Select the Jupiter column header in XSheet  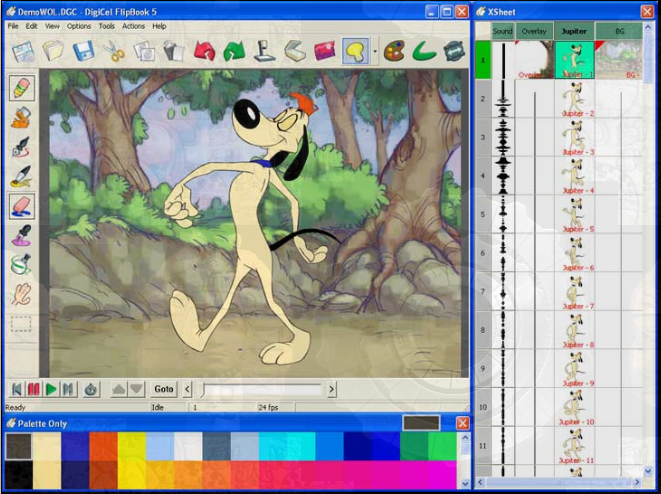[x=574, y=31]
